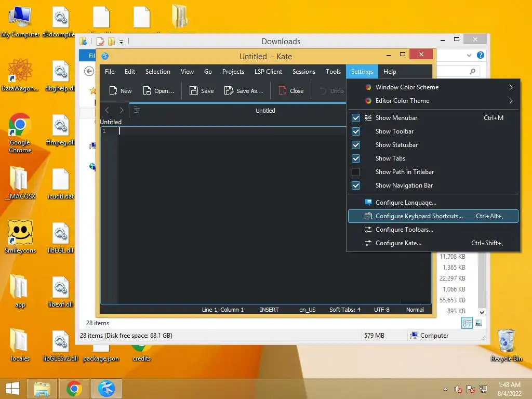Click en_US dictionary selector in status bar
Viewport: 532px width, 399px height.
pos(308,310)
